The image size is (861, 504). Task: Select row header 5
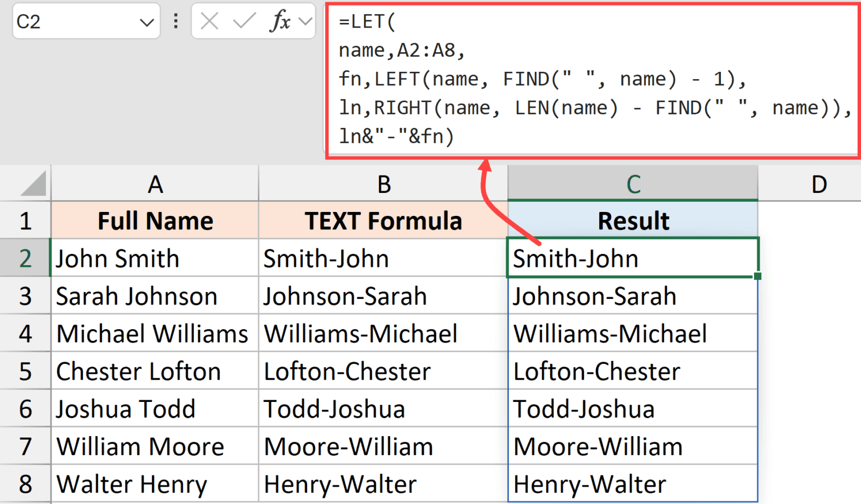point(25,371)
